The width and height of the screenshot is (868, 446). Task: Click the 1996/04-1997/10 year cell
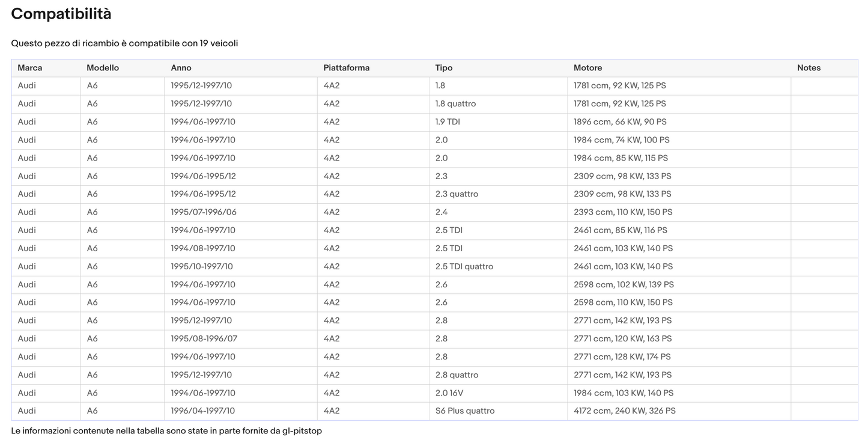[203, 411]
